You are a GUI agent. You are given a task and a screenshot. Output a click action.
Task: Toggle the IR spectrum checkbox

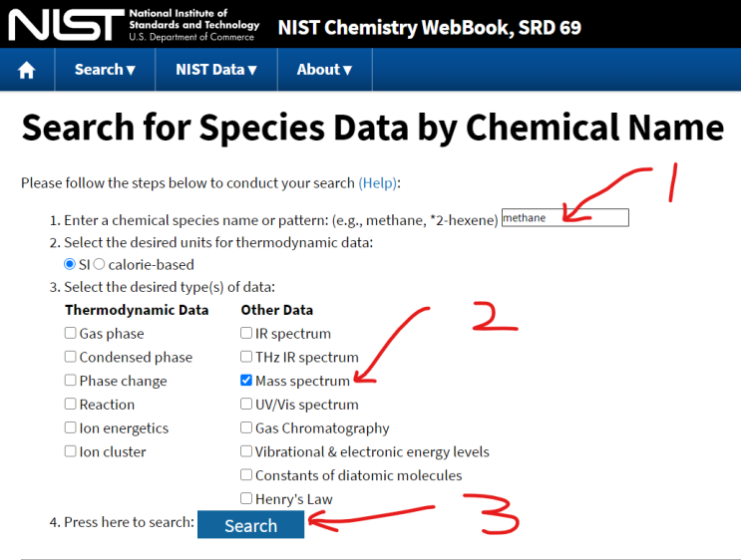[246, 334]
